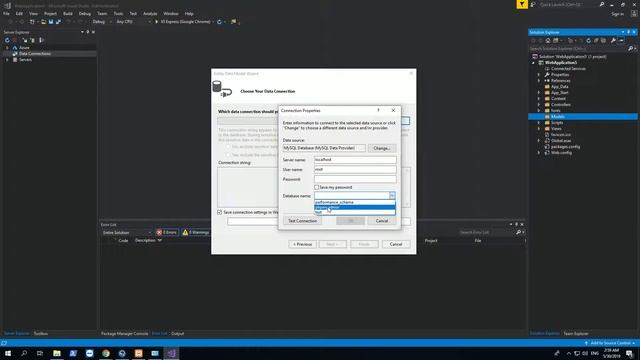Image resolution: width=640 pixels, height=360 pixels.
Task: Expand the Controllers folder in Solution Explorer
Action: pos(538,104)
